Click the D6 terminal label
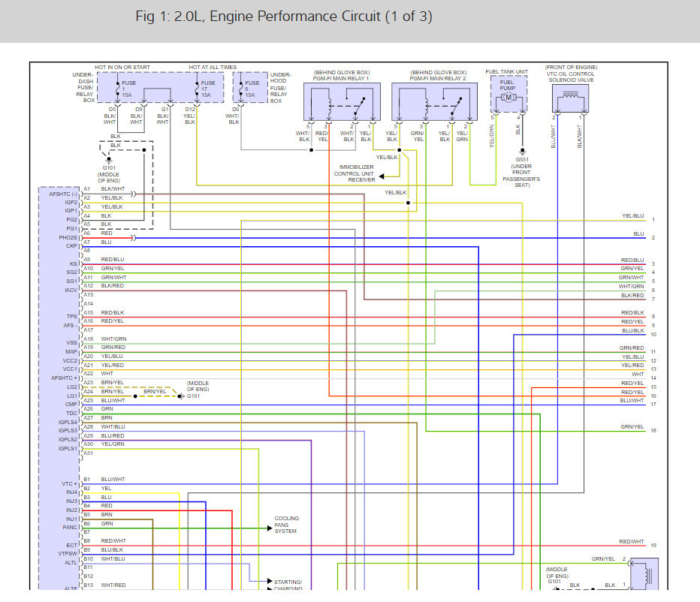The image size is (700, 602). [x=236, y=110]
